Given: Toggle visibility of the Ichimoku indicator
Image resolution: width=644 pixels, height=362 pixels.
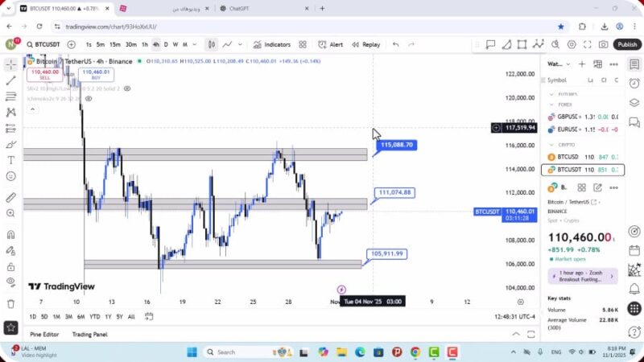Looking at the screenshot, I should [89, 99].
